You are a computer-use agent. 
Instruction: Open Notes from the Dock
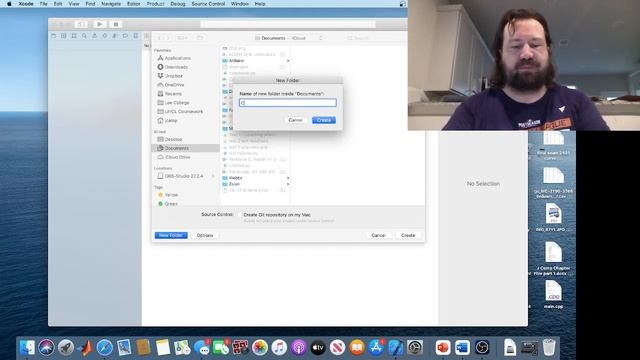[162, 348]
